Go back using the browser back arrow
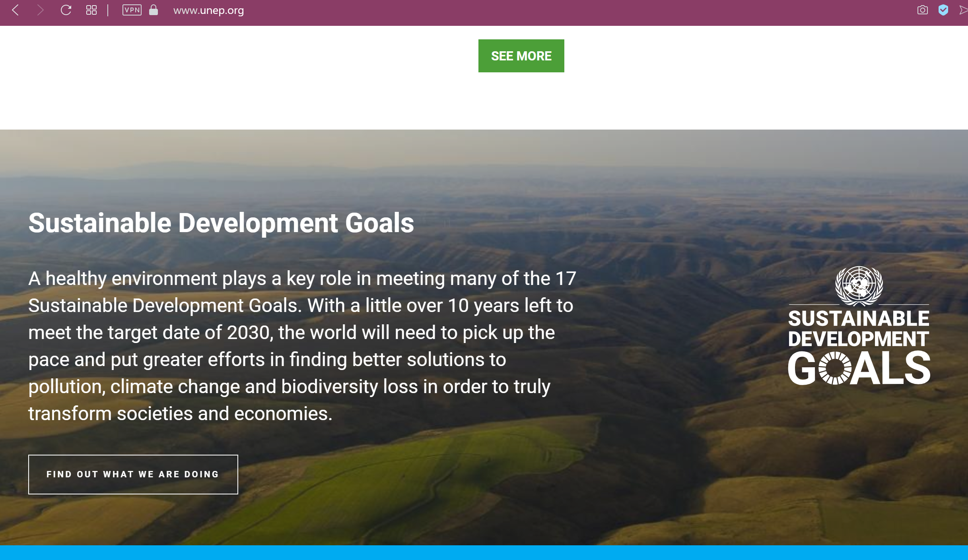 pyautogui.click(x=16, y=10)
